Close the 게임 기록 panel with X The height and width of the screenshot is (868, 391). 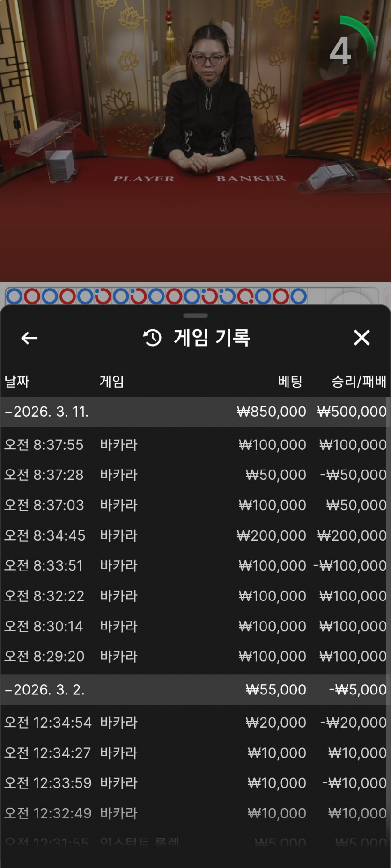(x=361, y=338)
